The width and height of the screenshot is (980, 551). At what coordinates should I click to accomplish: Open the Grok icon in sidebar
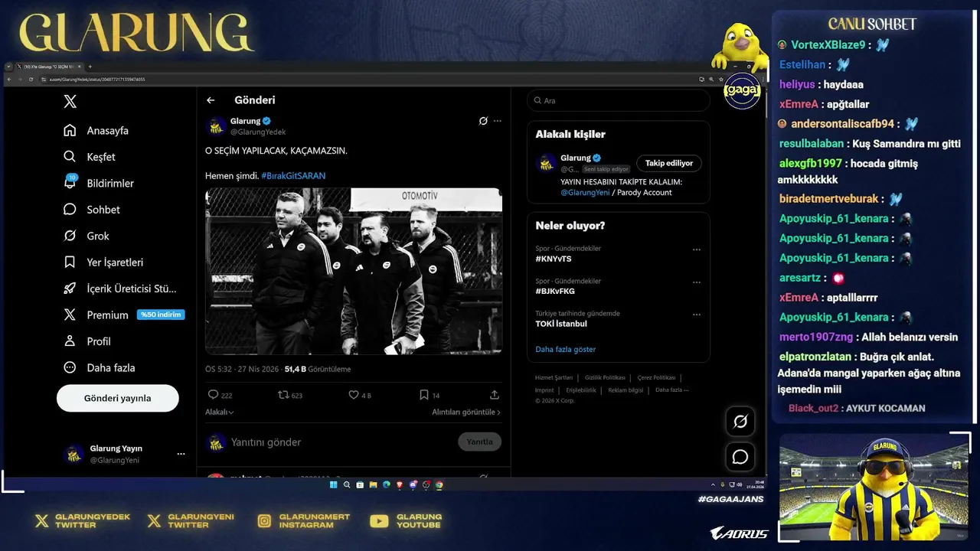[70, 236]
